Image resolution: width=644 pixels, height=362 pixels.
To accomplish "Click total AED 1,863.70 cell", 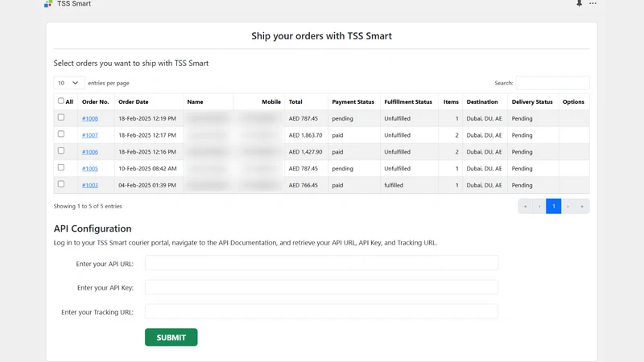I will tap(305, 135).
